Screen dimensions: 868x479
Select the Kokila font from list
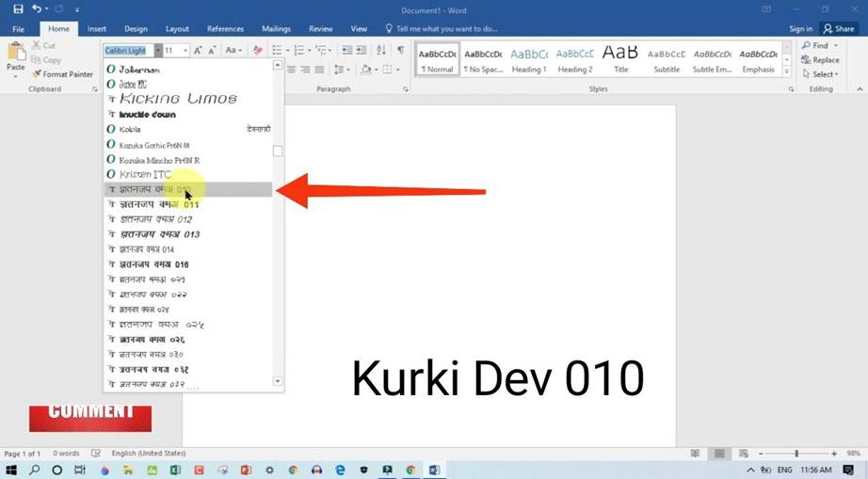pos(188,130)
